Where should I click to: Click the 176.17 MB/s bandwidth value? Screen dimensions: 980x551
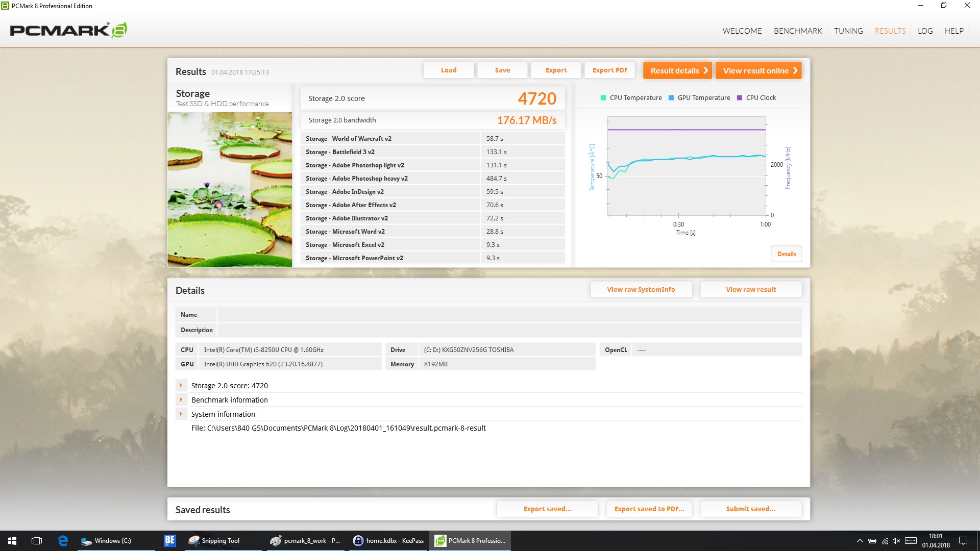click(x=527, y=120)
